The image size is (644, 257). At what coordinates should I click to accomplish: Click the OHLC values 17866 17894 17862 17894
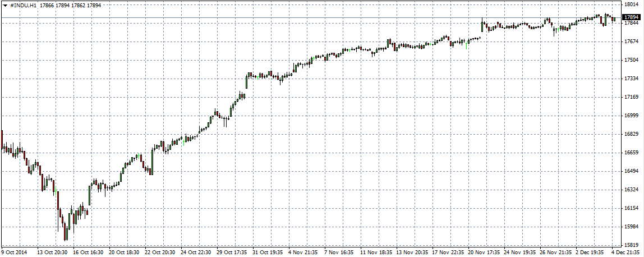(x=71, y=5)
